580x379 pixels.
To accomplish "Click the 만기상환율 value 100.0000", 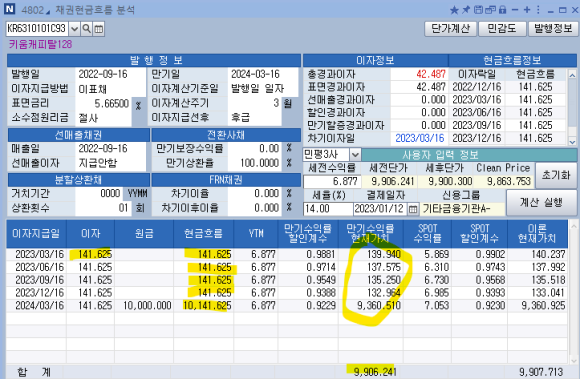I will tap(260, 163).
